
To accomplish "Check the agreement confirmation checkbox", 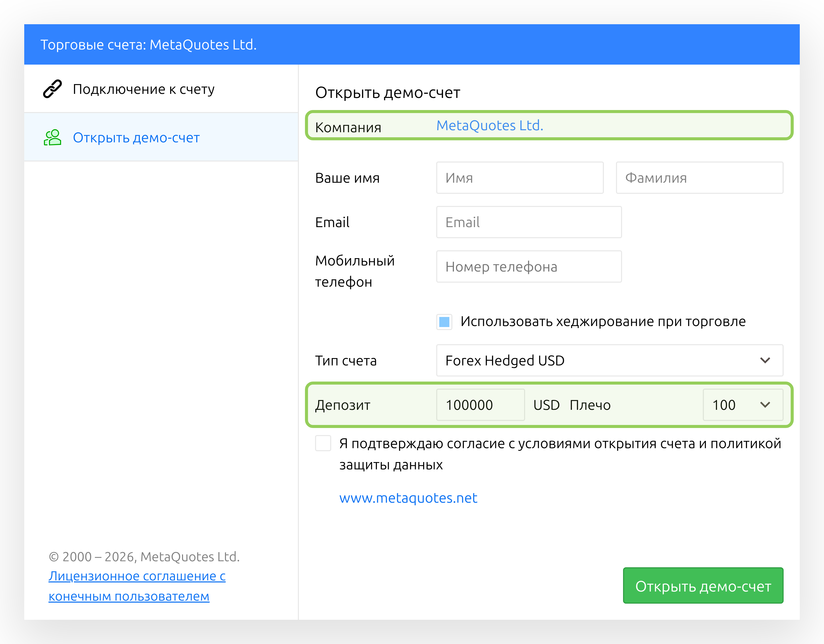I will coord(323,443).
